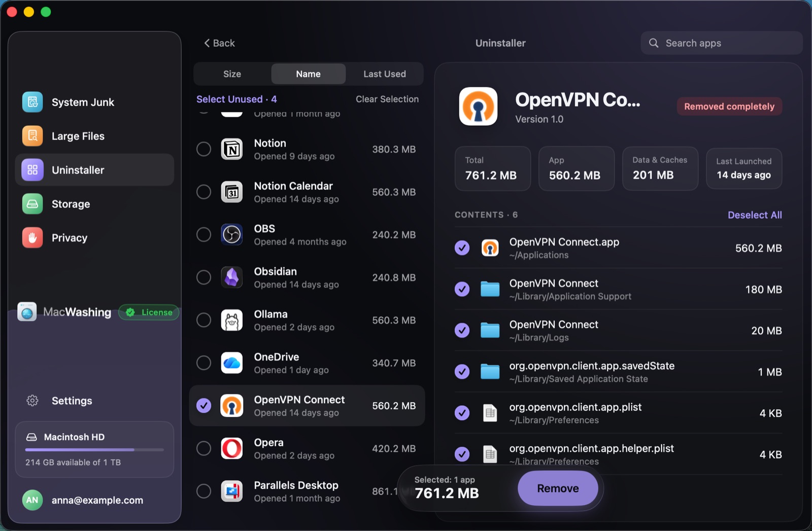Click the Notion app icon
Image resolution: width=812 pixels, height=531 pixels.
coord(232,149)
